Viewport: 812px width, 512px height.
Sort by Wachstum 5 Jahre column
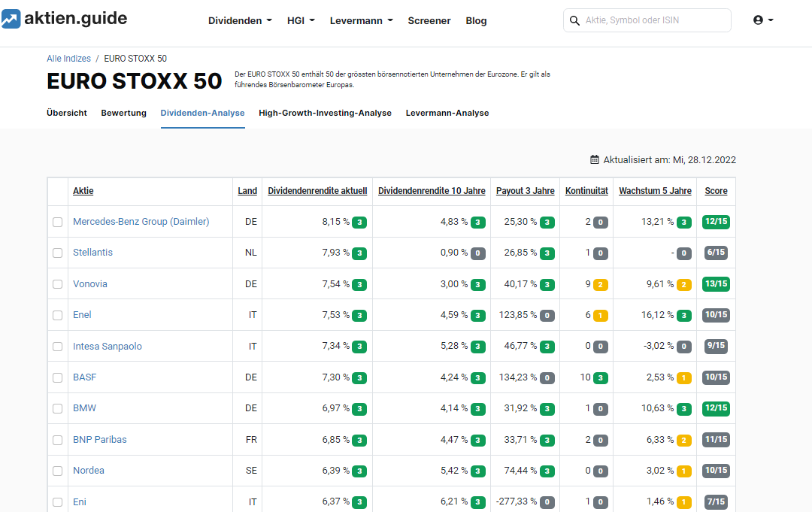tap(655, 190)
